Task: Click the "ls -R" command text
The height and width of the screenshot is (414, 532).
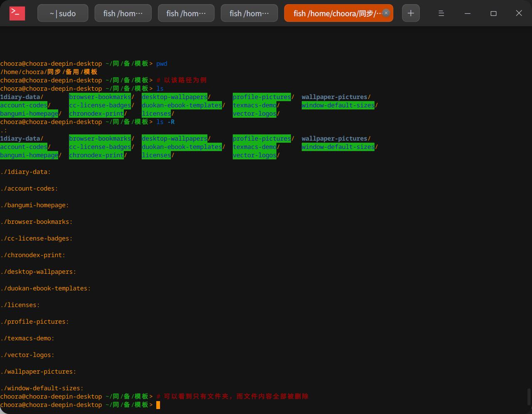Action: 165,122
